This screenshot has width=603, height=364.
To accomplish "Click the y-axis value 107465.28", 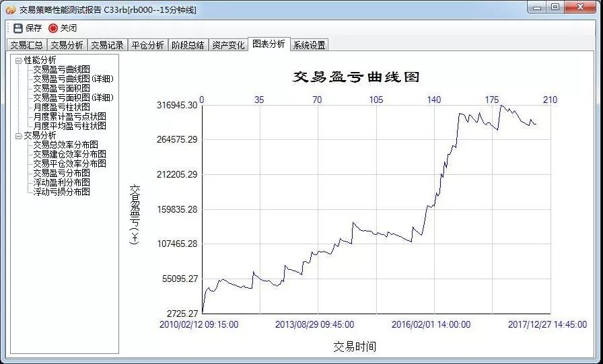I will 177,244.
